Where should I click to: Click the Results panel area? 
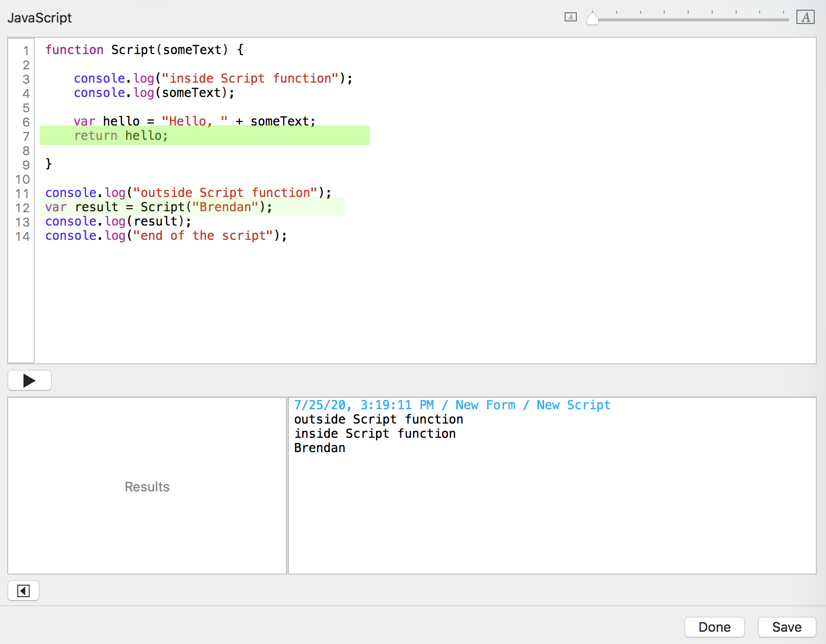(x=147, y=486)
